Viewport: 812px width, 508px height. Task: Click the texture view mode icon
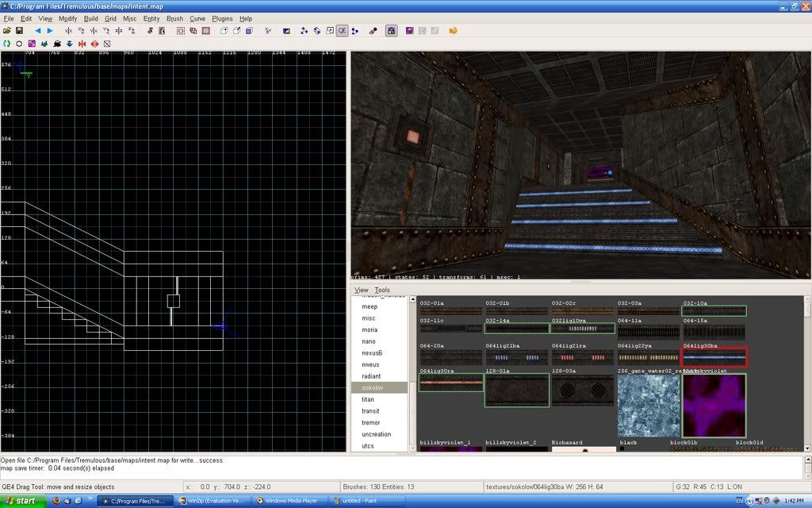286,31
